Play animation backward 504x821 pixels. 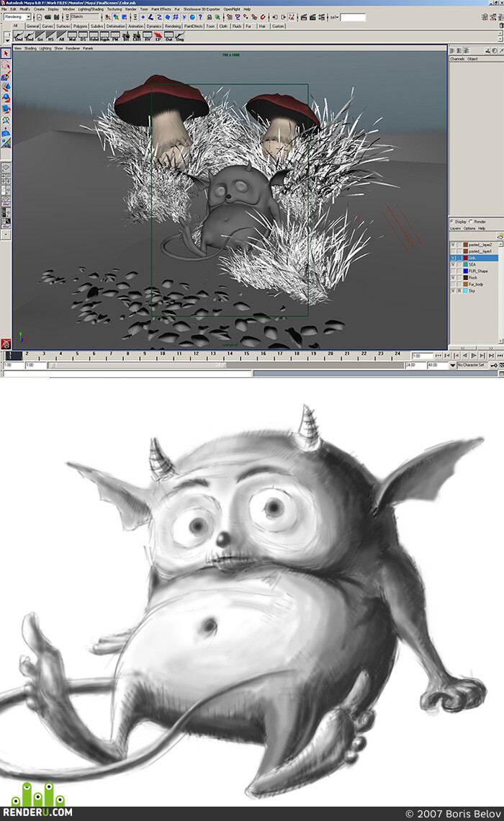[464, 356]
